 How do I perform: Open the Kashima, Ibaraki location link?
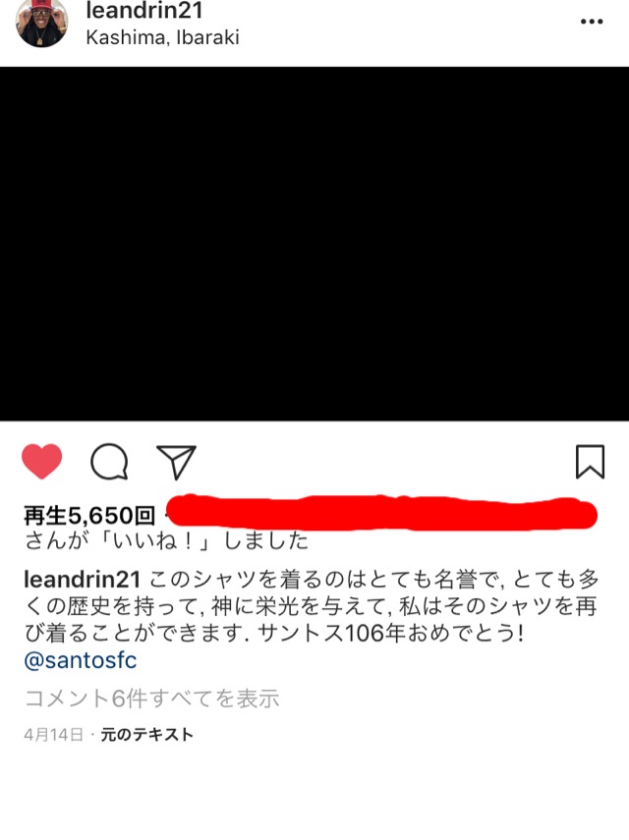[x=162, y=37]
